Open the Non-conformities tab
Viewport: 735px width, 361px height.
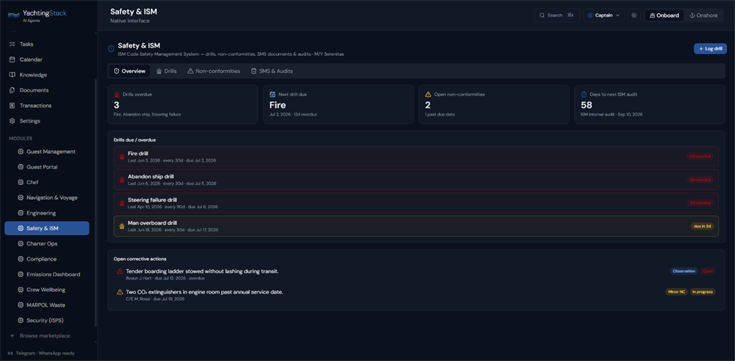click(x=214, y=71)
